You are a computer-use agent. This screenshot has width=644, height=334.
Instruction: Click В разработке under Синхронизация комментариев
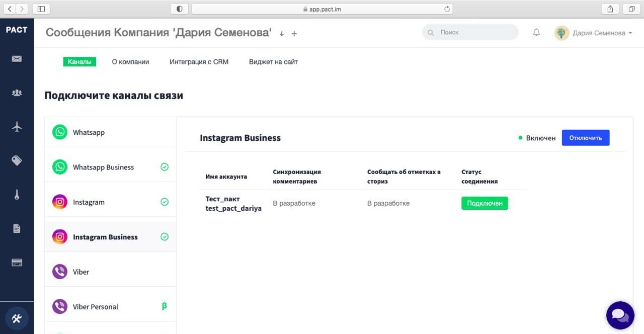[x=294, y=203]
